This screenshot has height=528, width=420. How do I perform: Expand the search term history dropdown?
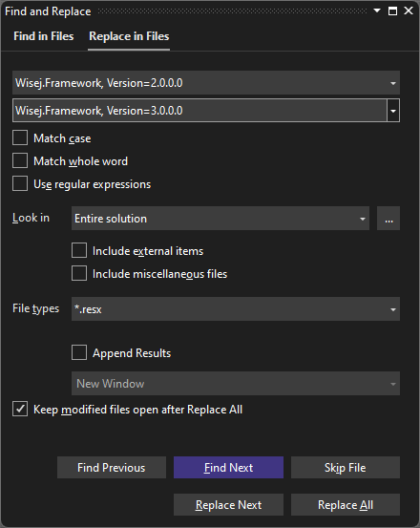point(392,83)
